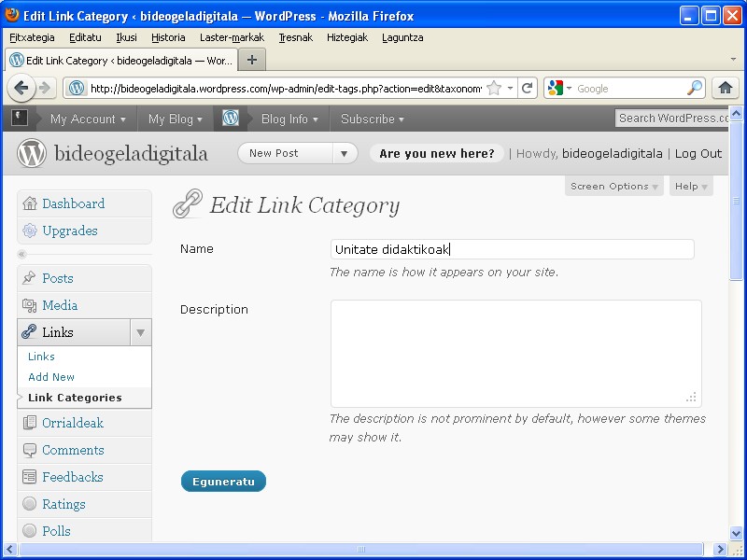
Task: Open the URL history dropdown arrow
Action: (510, 88)
